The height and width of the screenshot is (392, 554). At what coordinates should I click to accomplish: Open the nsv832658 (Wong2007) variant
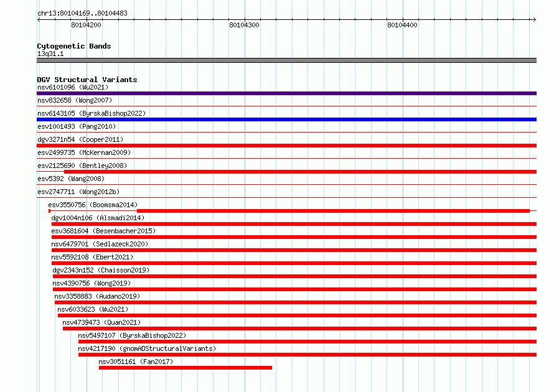click(x=75, y=100)
